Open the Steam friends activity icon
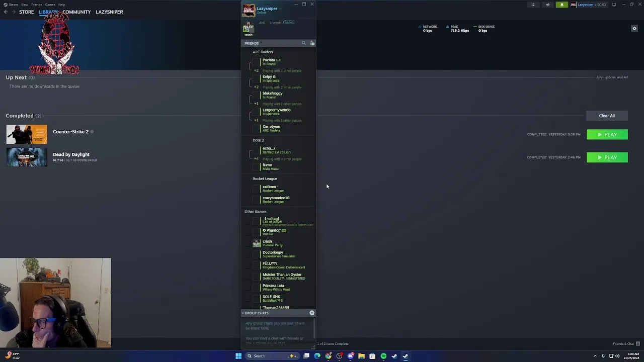The image size is (644, 362). click(x=533, y=5)
